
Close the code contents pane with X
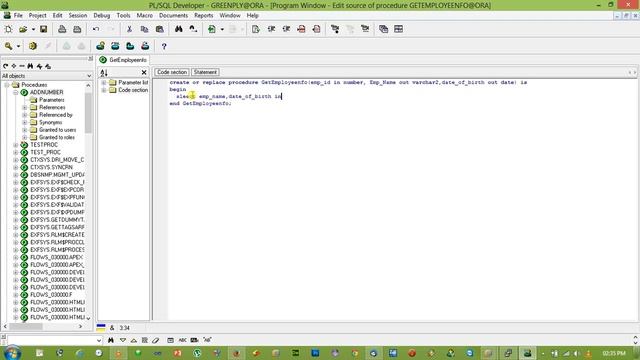(144, 73)
